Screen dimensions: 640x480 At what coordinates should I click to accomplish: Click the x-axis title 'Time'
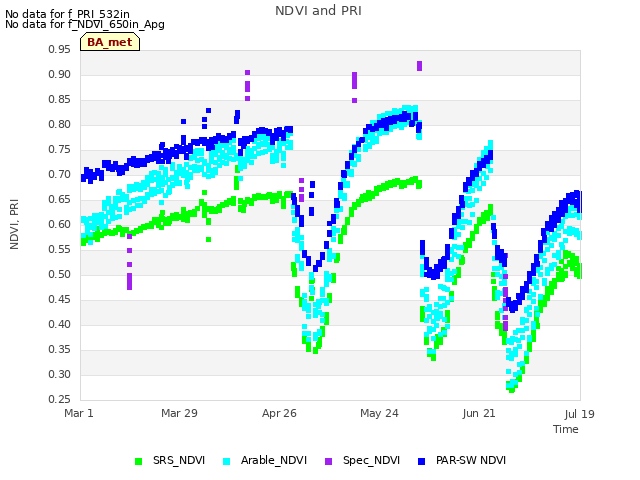tap(566, 429)
